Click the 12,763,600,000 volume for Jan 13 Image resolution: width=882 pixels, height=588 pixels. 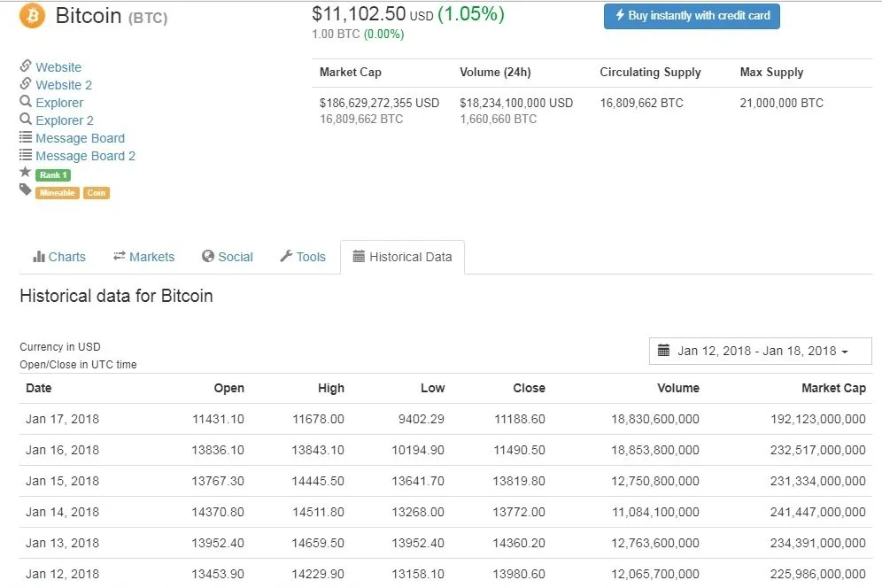coord(655,543)
